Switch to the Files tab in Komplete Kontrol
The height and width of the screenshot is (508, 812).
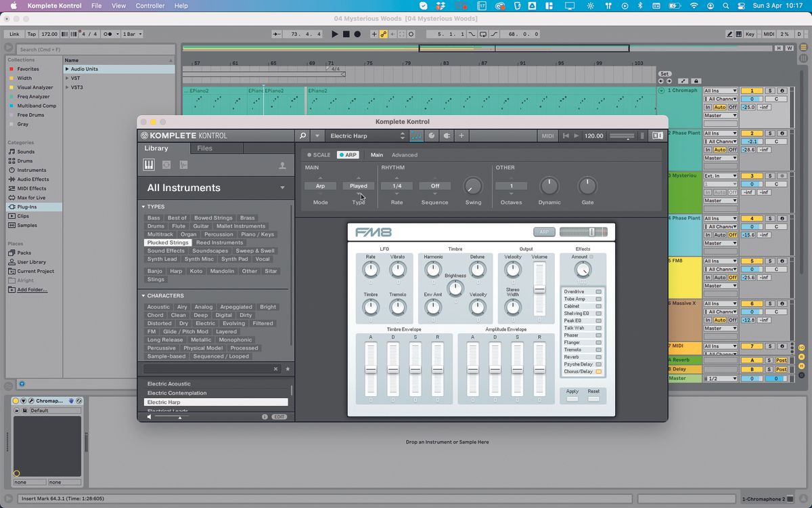click(204, 148)
